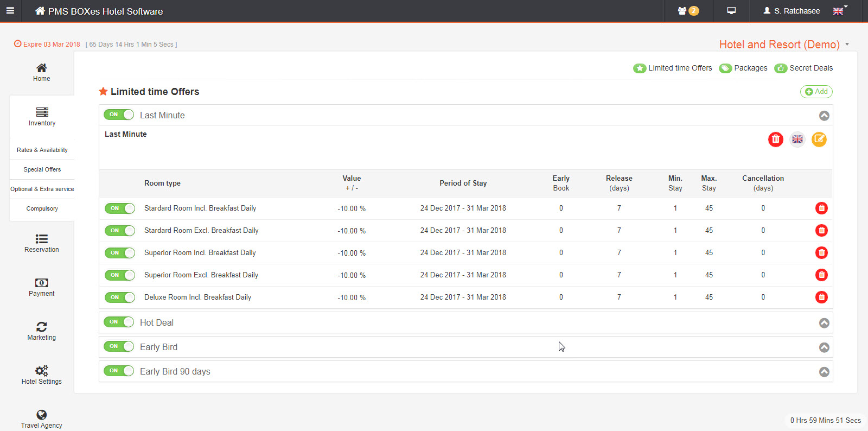Go to Marketing in the sidebar

point(42,331)
